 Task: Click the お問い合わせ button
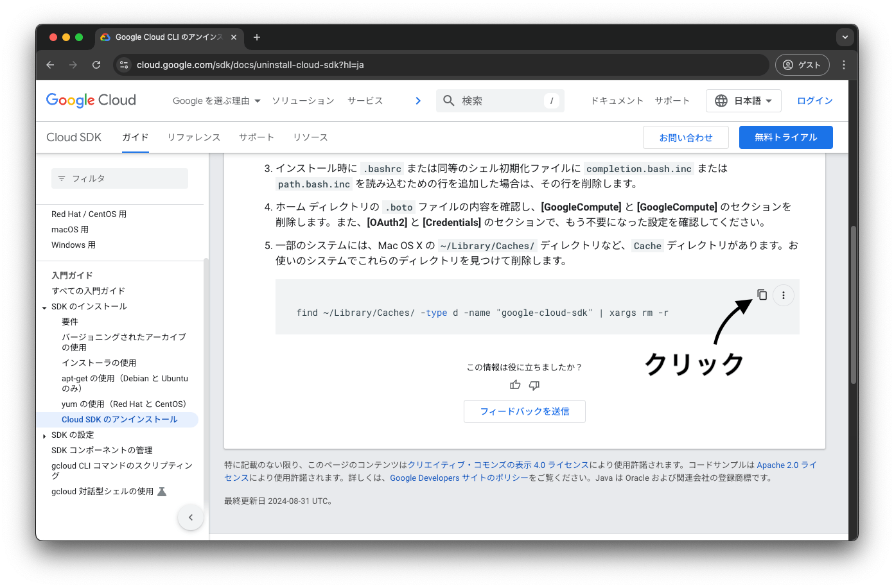point(686,137)
